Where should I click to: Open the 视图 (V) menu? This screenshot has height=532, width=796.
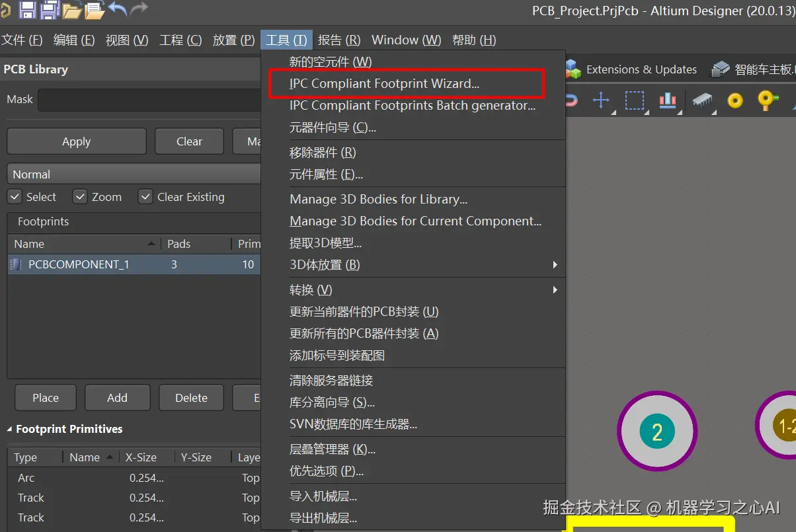127,40
